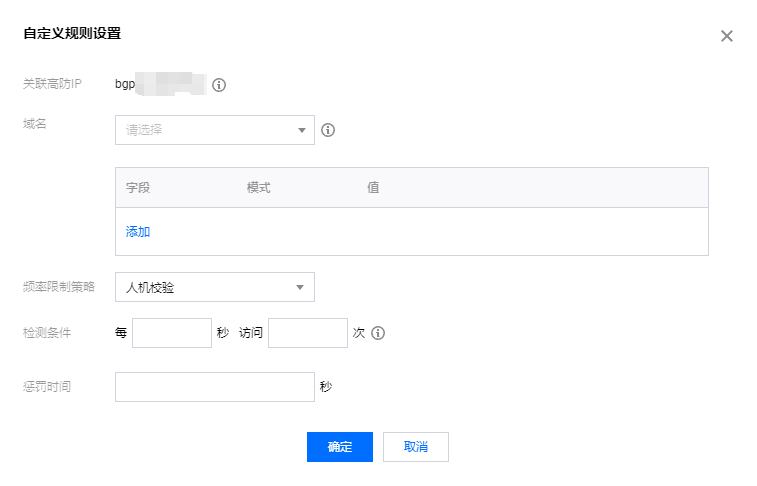Open the 域名 请选择 dropdown
This screenshot has width=757, height=486.
point(215,130)
